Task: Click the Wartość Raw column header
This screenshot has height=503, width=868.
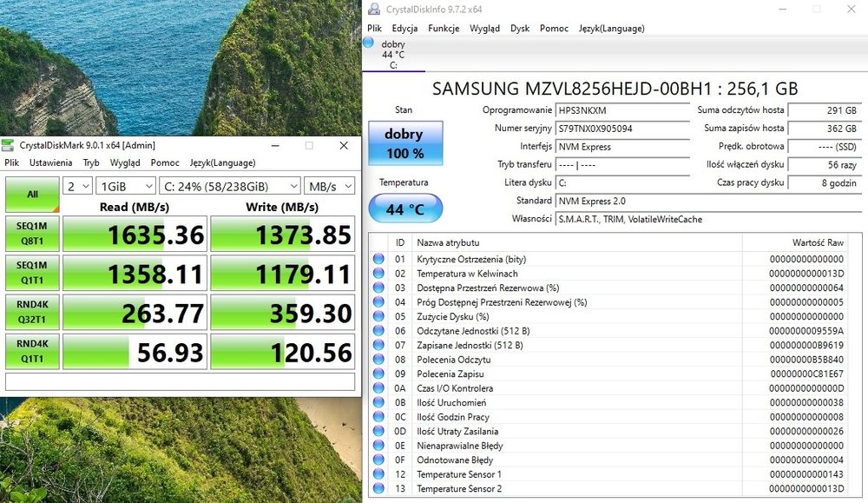Action: click(795, 242)
